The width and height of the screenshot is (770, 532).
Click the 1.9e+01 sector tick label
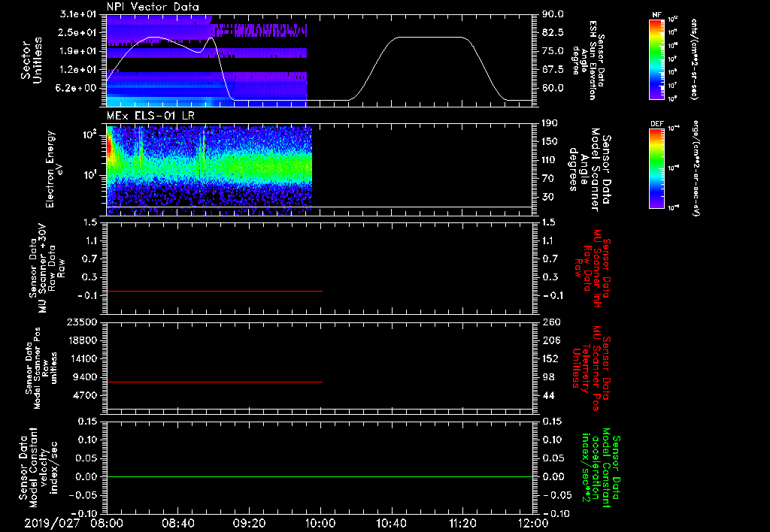[78, 51]
